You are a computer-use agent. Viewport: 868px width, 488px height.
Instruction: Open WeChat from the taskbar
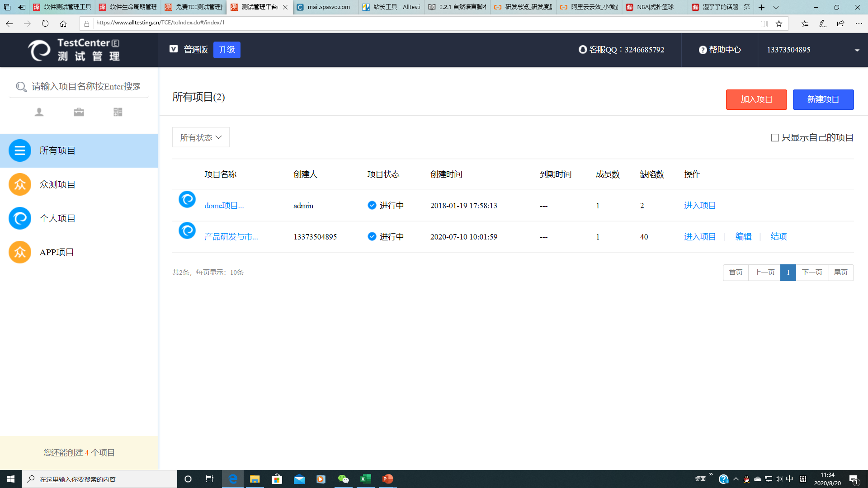[x=344, y=479]
